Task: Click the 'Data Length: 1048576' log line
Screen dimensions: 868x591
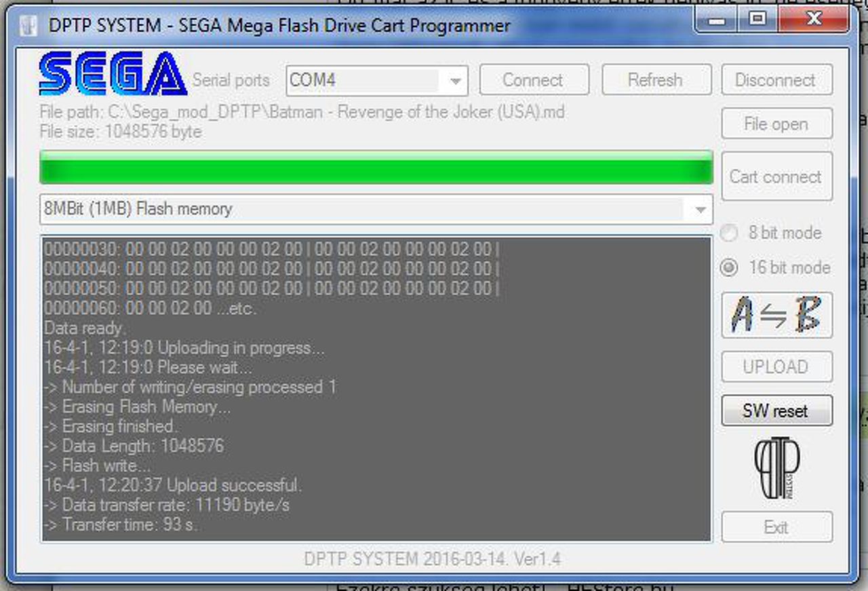Action: tap(134, 446)
